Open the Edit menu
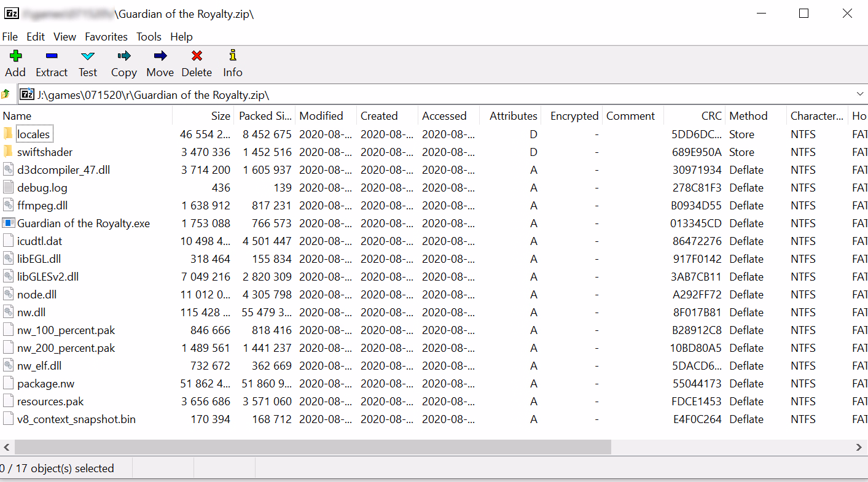This screenshot has width=868, height=482. tap(36, 37)
